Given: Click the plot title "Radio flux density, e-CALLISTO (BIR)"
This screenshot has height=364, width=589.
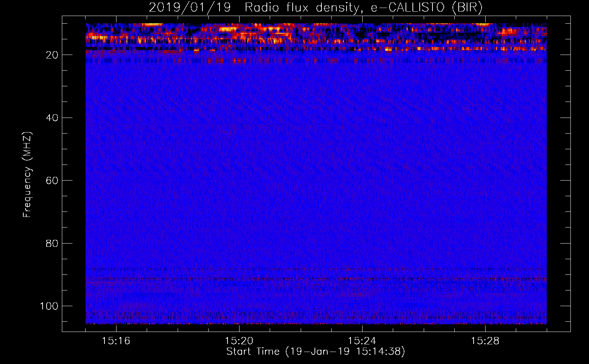Looking at the screenshot, I should (363, 8).
